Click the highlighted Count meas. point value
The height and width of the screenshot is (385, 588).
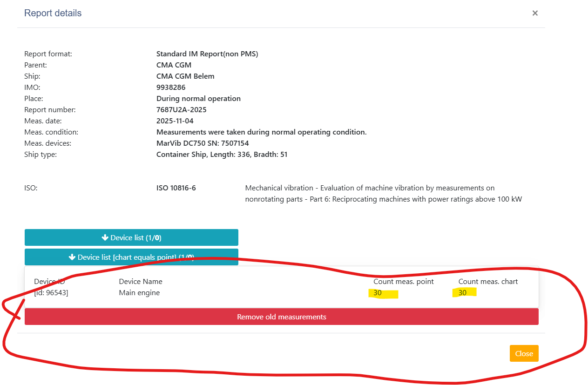coord(378,293)
